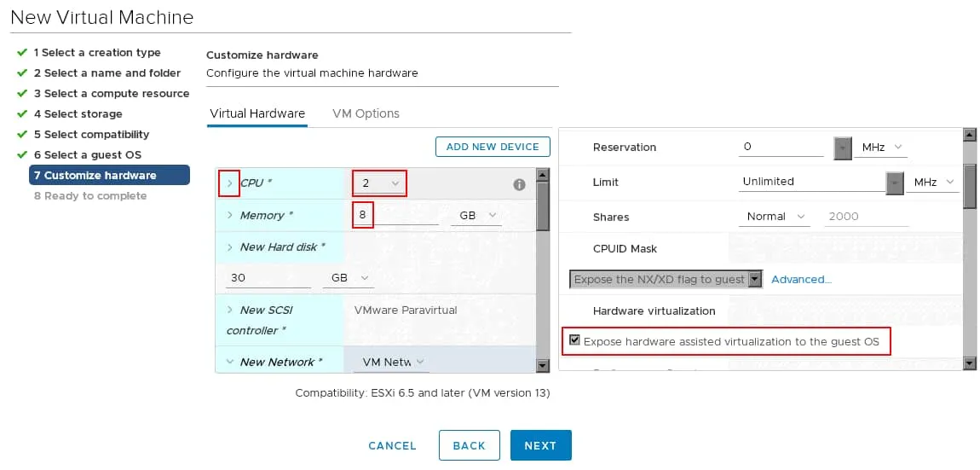Click the NEXT button

coord(540,445)
